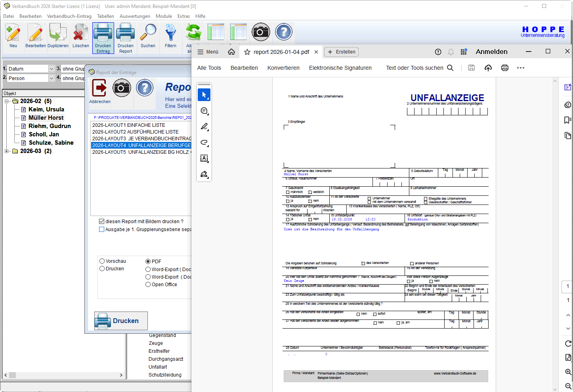573x392 pixels.
Task: Click the PDF home icon
Action: [231, 52]
